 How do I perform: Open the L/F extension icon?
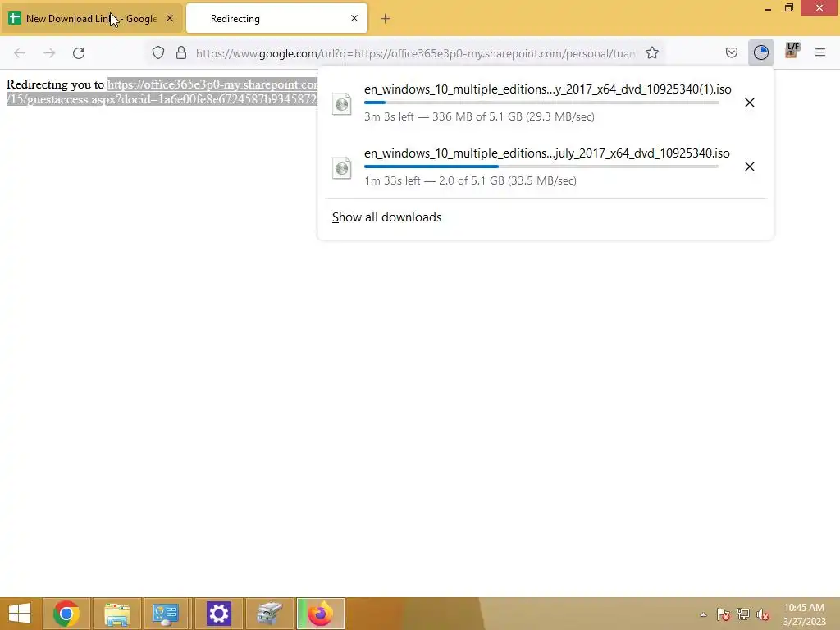(792, 52)
